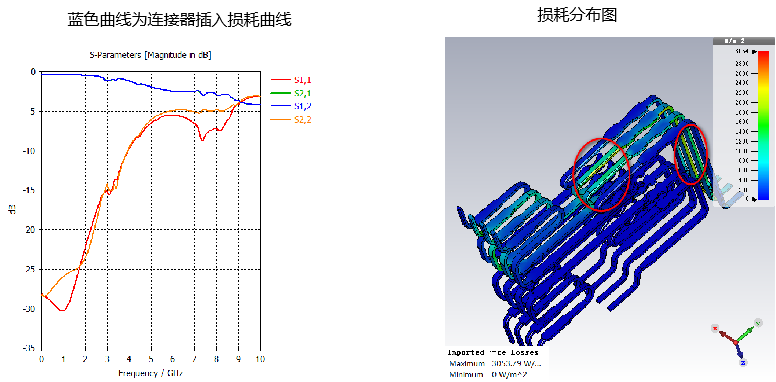Select the S1,1 legend label text
776x382 pixels.
pos(303,80)
